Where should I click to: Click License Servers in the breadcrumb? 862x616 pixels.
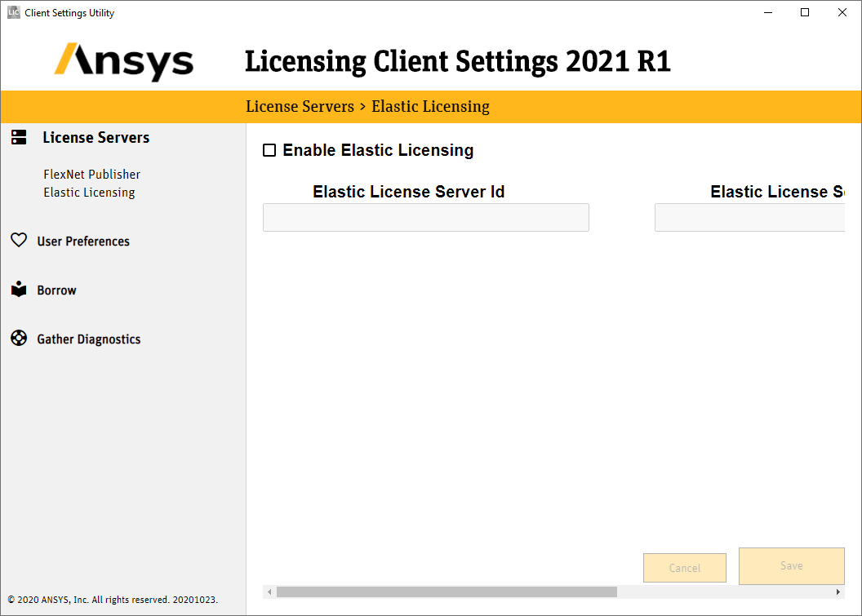coord(300,106)
